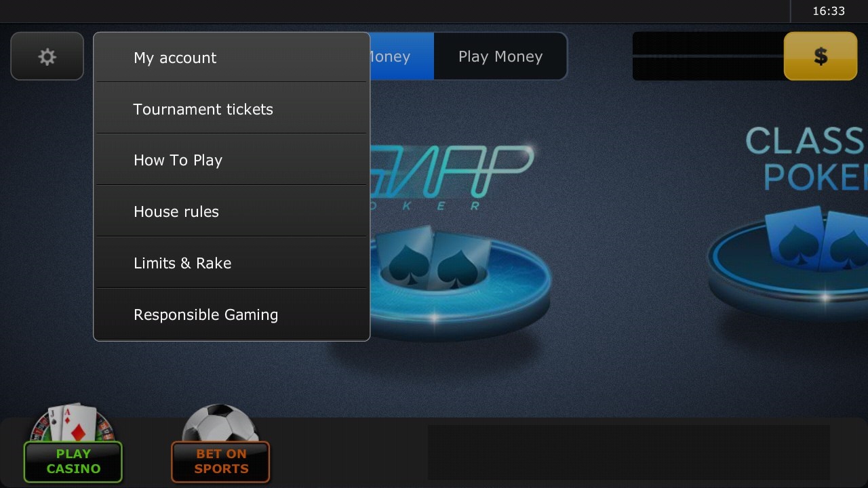Viewport: 868px width, 488px height.
Task: Click the dark balance display field
Action: coord(709,56)
